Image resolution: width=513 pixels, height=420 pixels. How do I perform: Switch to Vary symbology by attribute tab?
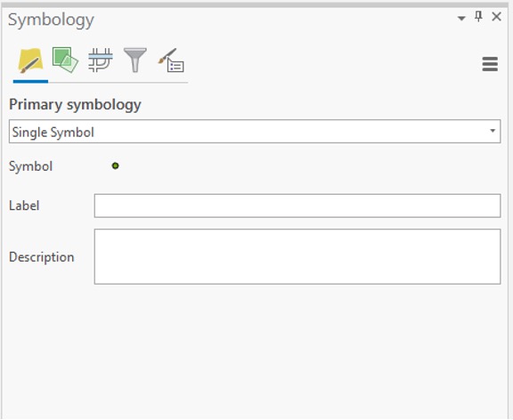coord(65,61)
